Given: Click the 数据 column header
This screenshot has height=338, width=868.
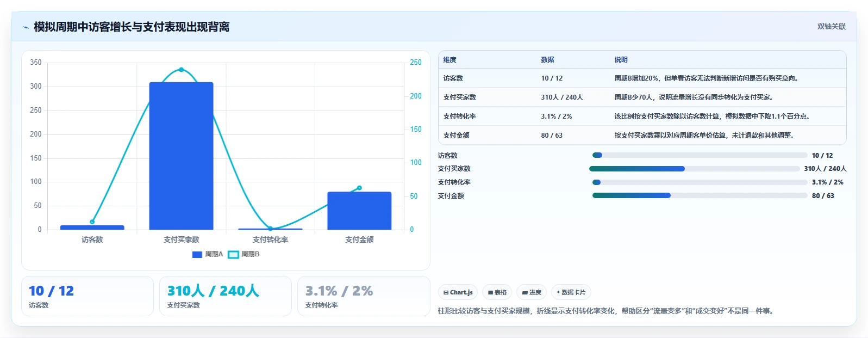Looking at the screenshot, I should (x=547, y=60).
